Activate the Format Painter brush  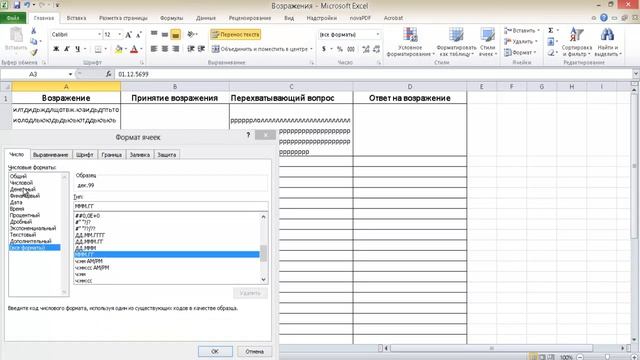pyautogui.click(x=33, y=52)
